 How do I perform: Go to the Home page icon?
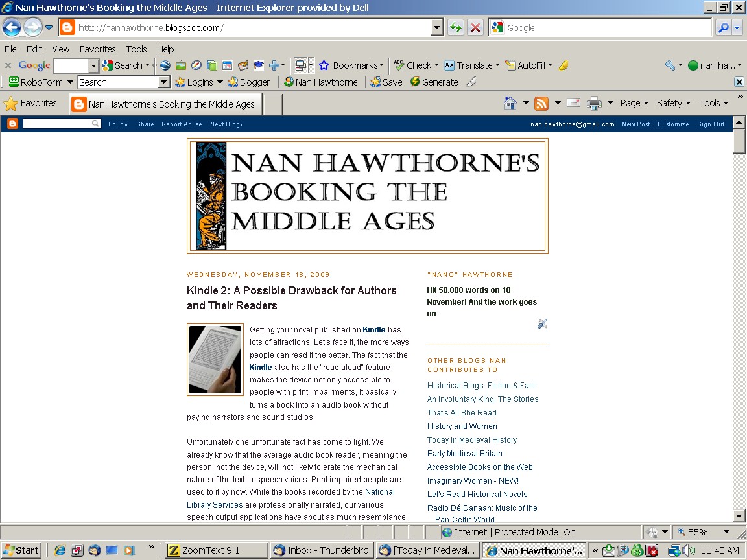510,103
